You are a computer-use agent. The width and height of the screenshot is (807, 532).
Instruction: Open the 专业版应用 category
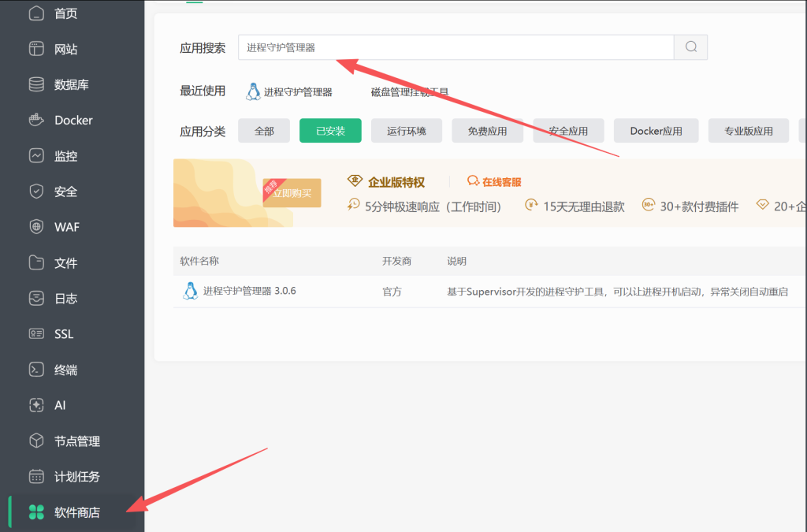pos(749,131)
